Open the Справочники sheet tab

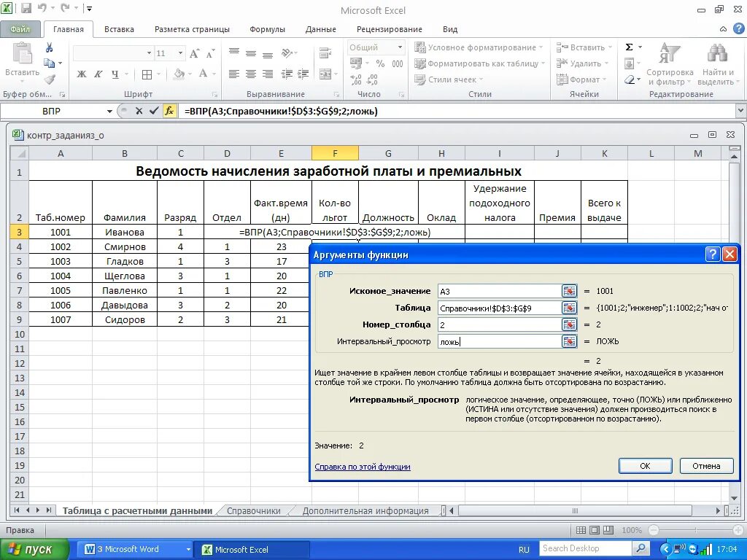(x=253, y=511)
